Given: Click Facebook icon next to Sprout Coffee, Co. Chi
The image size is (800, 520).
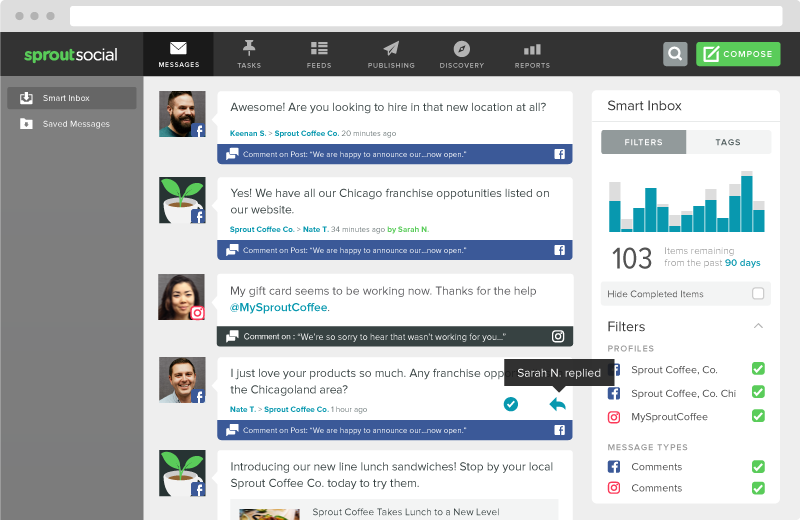Looking at the screenshot, I should [614, 393].
